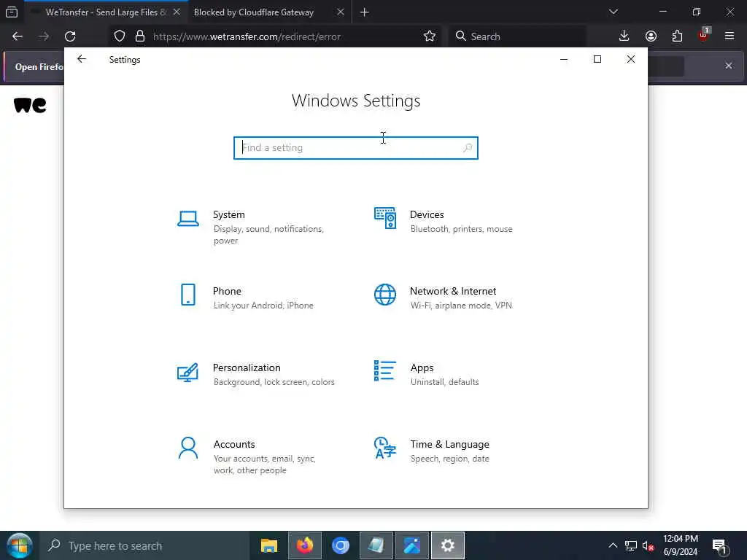Image resolution: width=747 pixels, height=560 pixels.
Task: Open Firefox extensions puzzle icon
Action: (677, 36)
